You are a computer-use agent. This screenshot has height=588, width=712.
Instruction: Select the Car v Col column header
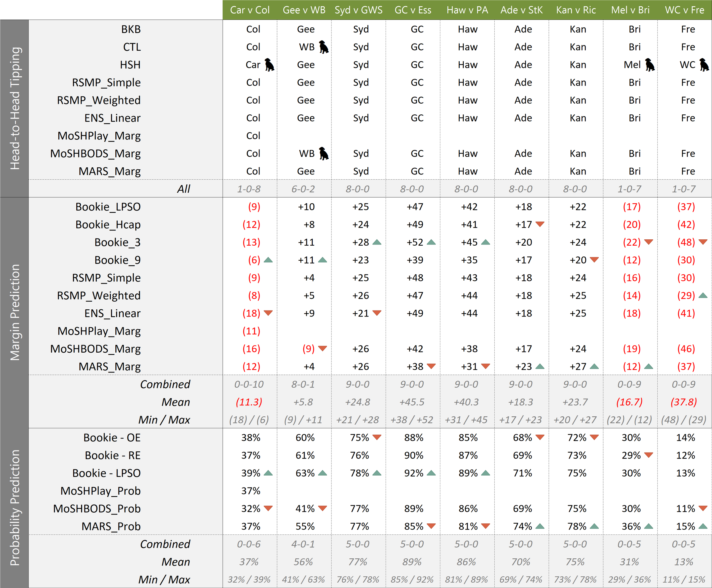pos(250,10)
